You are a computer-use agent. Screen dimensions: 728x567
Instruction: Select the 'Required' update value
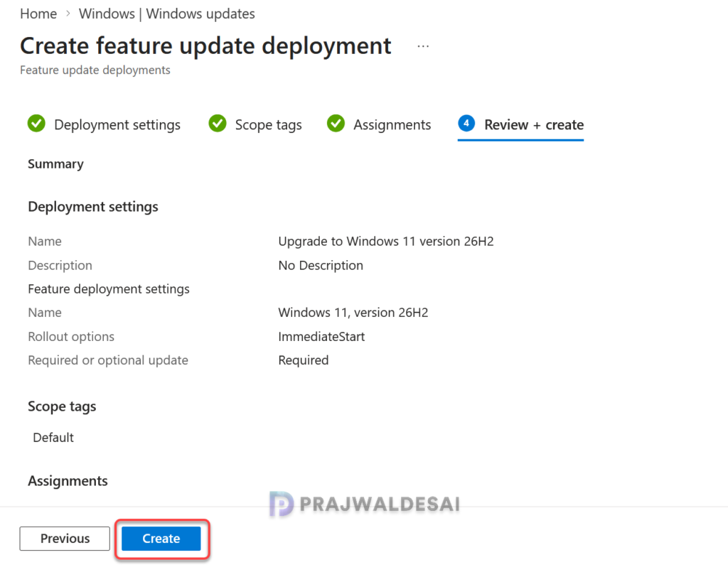[304, 360]
